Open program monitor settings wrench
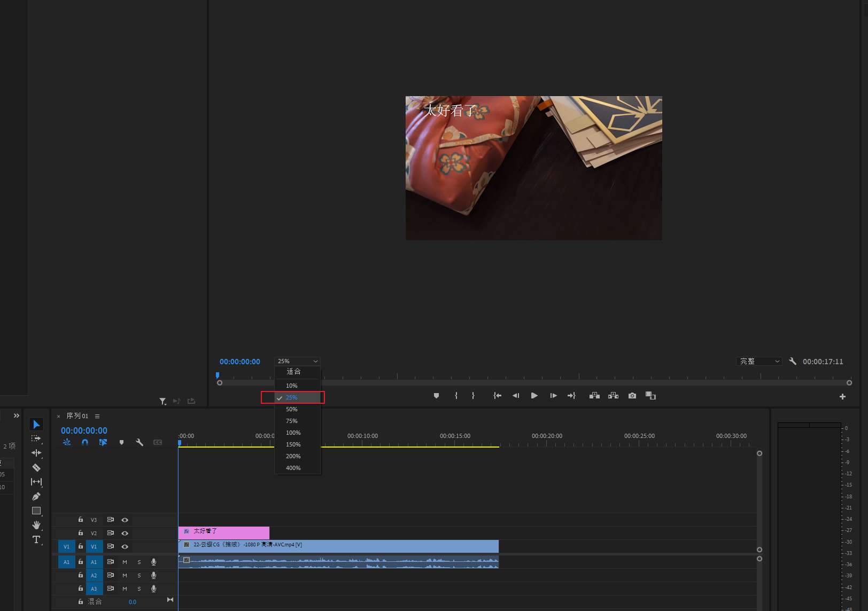Image resolution: width=868 pixels, height=611 pixels. pyautogui.click(x=793, y=362)
